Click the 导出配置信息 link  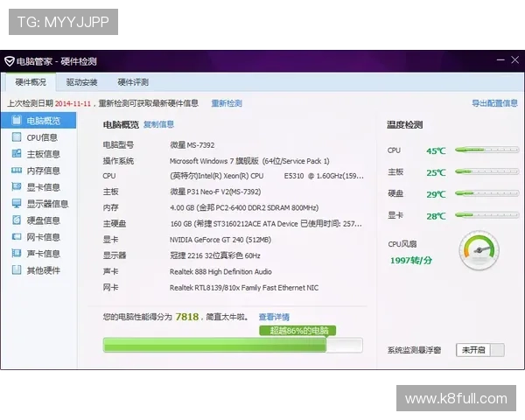[x=494, y=103]
